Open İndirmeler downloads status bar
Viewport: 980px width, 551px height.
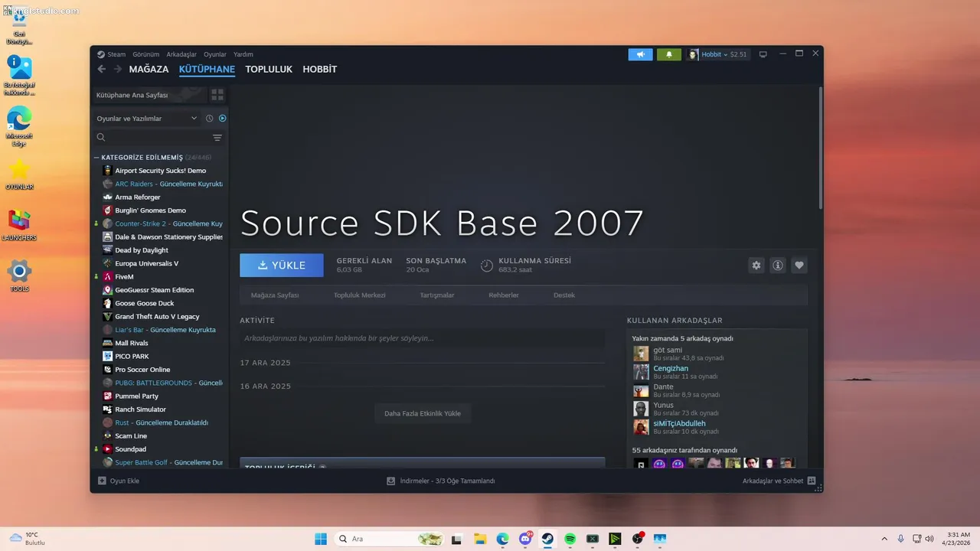[x=441, y=481]
